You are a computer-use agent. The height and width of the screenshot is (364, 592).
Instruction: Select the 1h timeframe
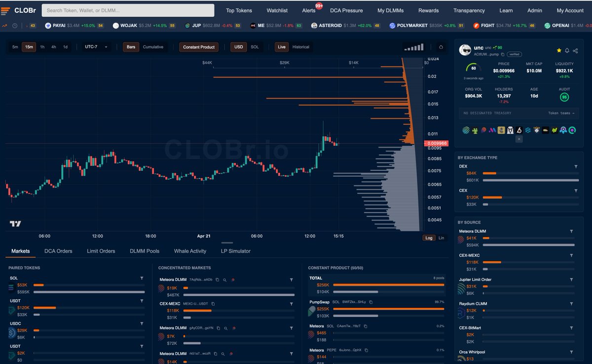coord(42,47)
